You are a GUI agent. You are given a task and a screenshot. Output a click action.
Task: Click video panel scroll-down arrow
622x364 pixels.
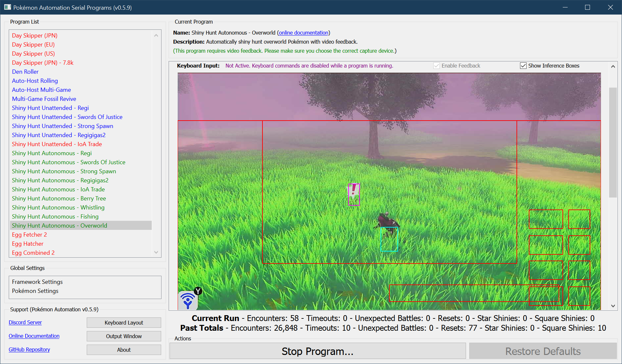(613, 306)
